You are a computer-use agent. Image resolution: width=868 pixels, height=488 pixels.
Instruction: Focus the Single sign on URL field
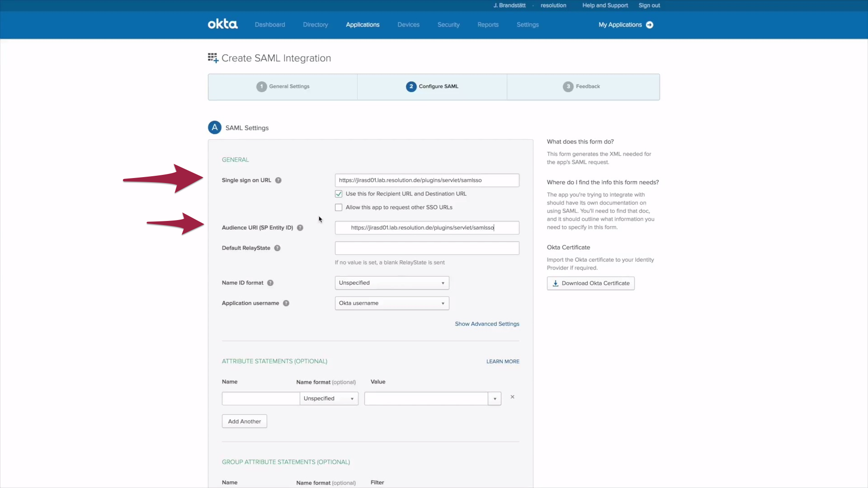[x=427, y=180]
